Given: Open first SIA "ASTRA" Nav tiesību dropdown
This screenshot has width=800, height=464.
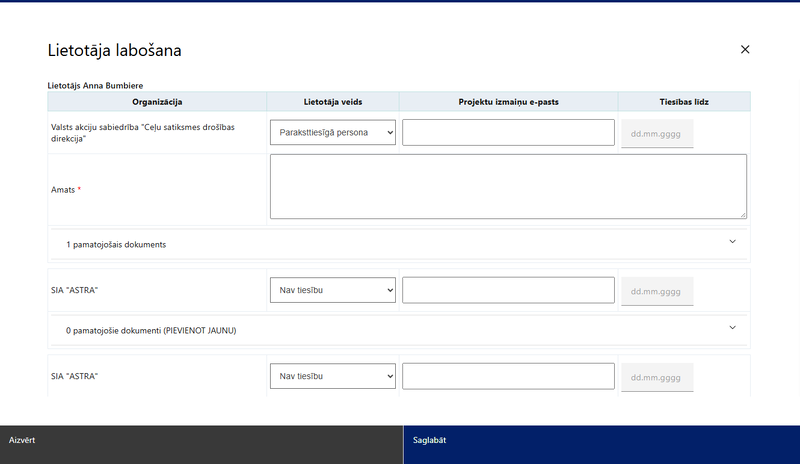Looking at the screenshot, I should tap(333, 290).
